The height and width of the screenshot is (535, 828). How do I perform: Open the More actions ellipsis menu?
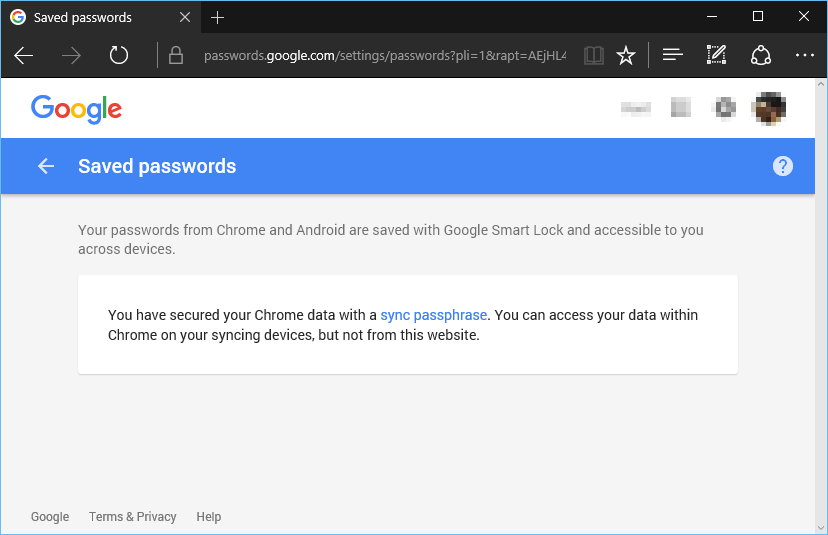[805, 55]
